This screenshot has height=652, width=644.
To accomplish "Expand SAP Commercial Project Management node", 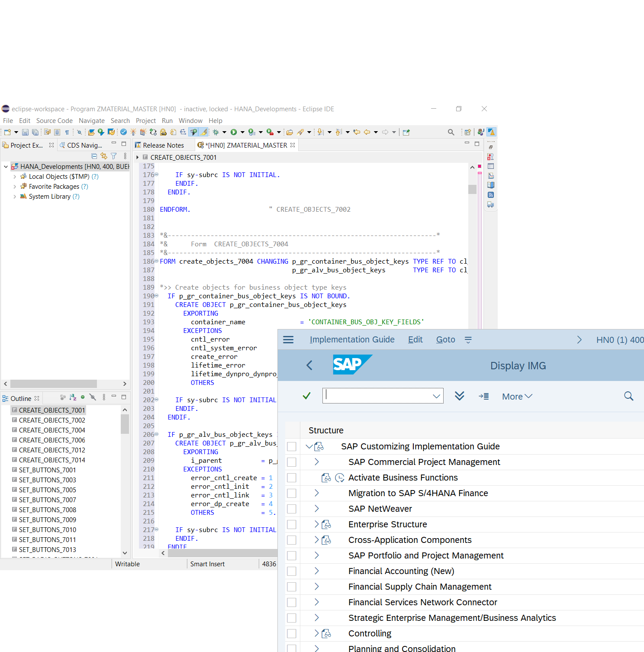I will 317,462.
